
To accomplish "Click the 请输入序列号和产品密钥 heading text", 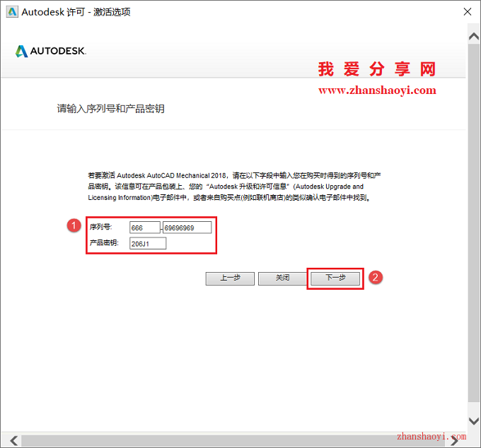I will [x=111, y=109].
